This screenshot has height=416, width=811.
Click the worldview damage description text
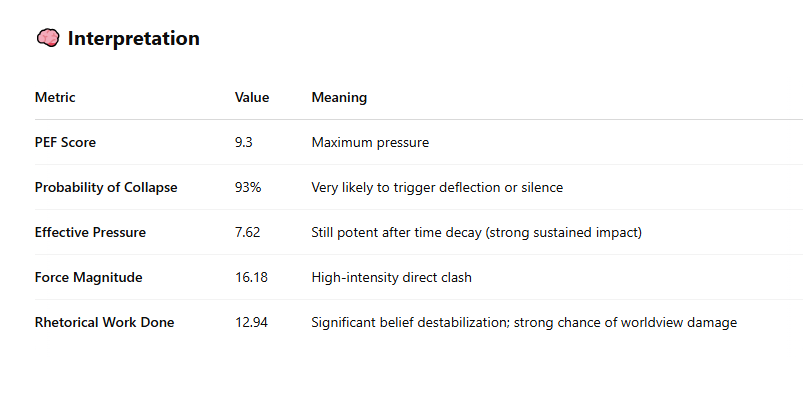(x=524, y=322)
